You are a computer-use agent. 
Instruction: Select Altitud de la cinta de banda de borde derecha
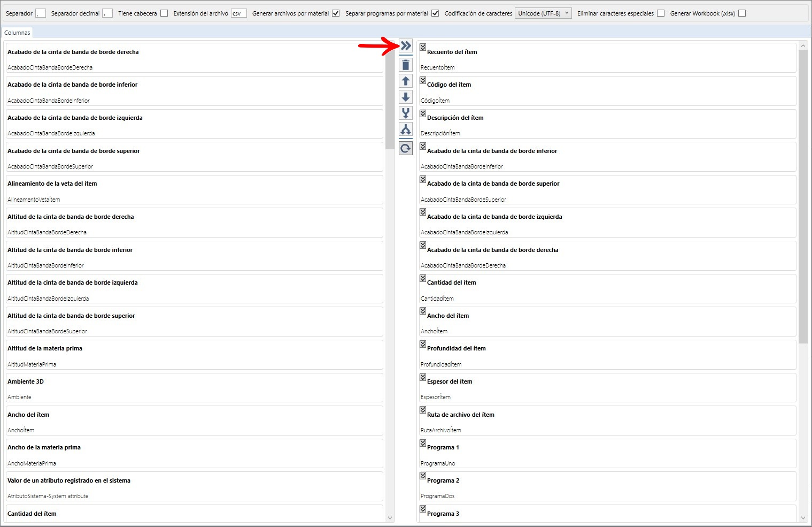[195, 223]
